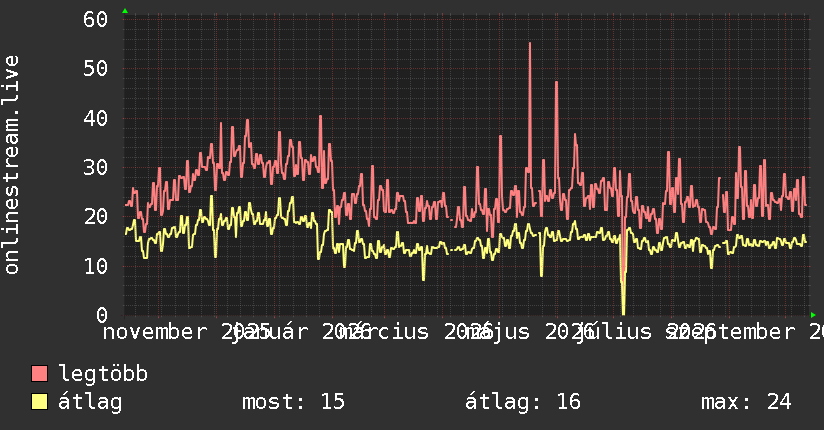Click the pink legtöbb legend swatch
The width and height of the screenshot is (824, 430).
[39, 374]
